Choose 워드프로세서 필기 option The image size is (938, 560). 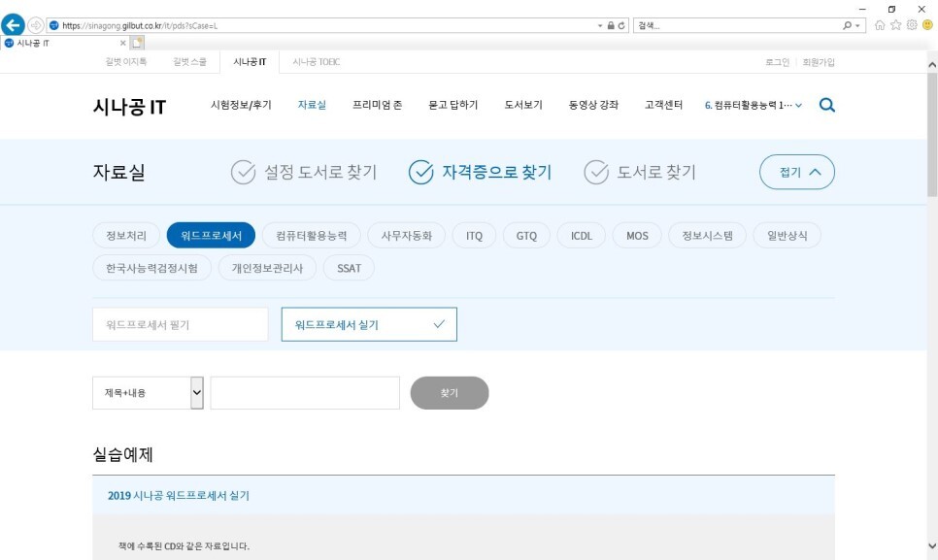click(180, 324)
